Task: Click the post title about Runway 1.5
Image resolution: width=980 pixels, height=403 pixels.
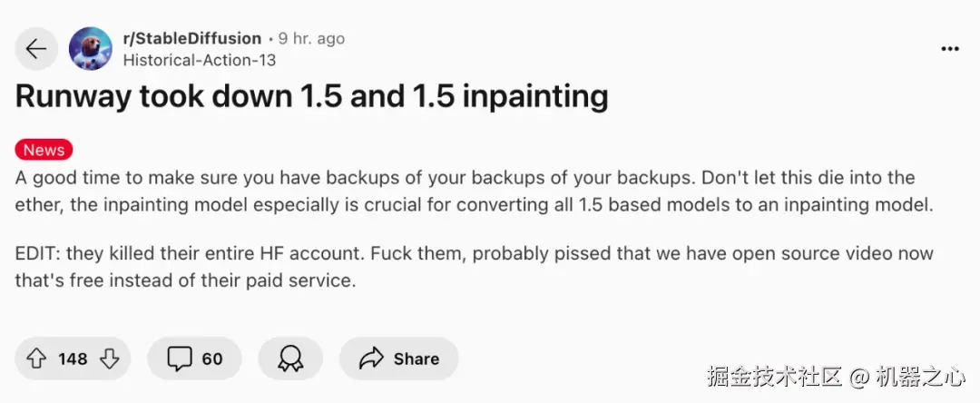Action: [x=311, y=96]
